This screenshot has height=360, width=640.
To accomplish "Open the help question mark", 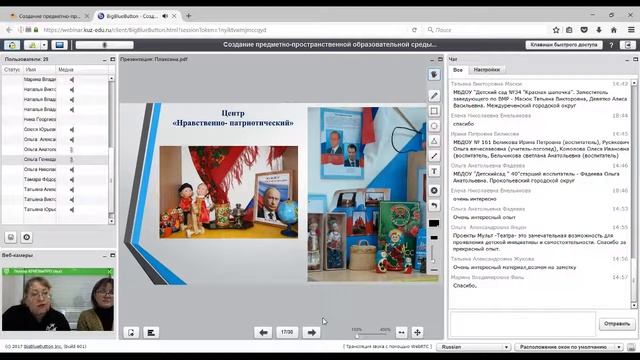I will (x=611, y=45).
